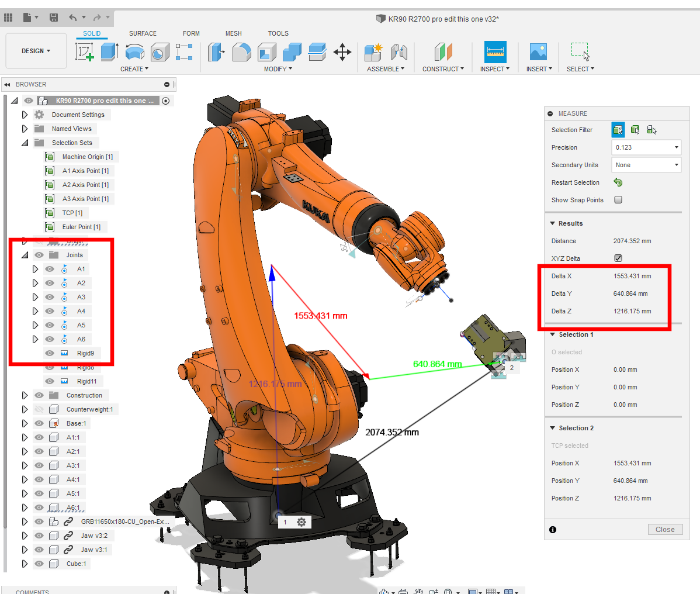The image size is (700, 594).
Task: Collapse the Results section
Action: 552,223
